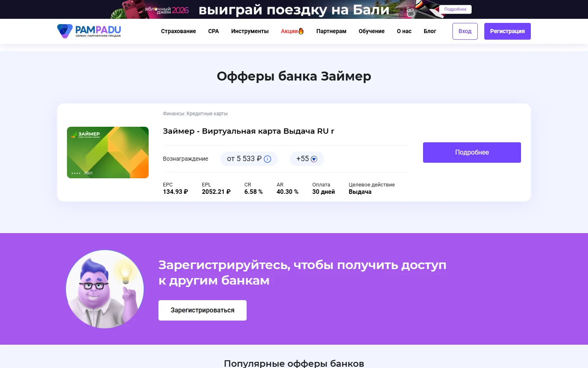
Task: Expand the +55 bonus dropdown arrow
Action: [314, 159]
